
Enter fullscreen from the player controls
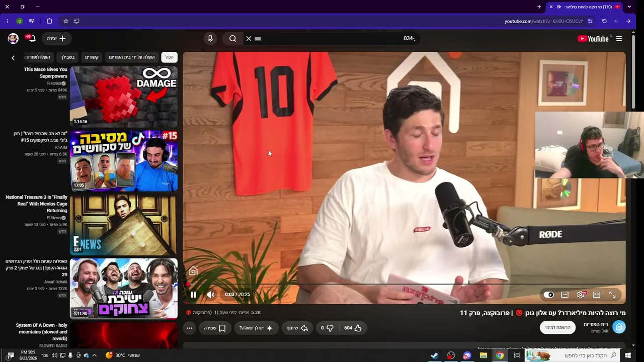pos(612,295)
